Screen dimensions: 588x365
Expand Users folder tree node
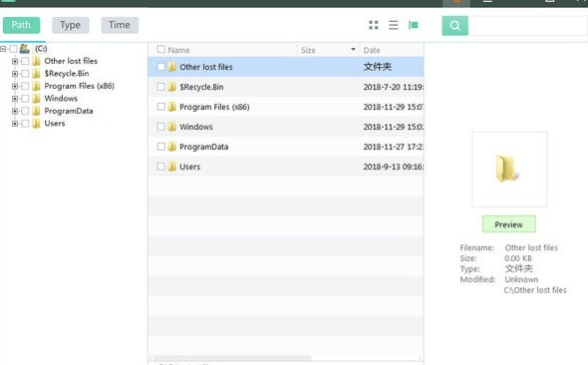[x=15, y=124]
